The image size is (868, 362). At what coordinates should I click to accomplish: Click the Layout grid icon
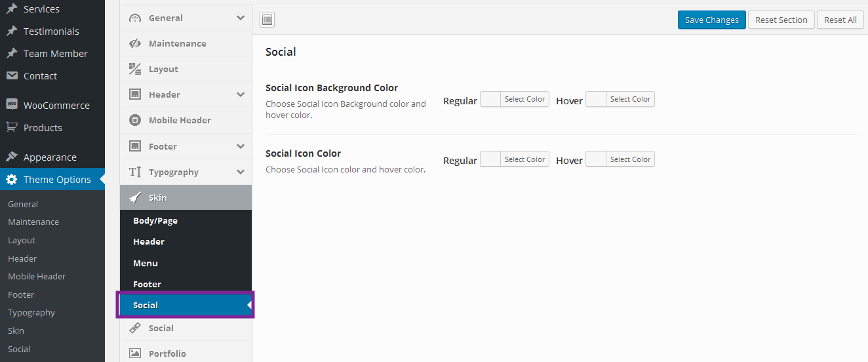tap(135, 69)
